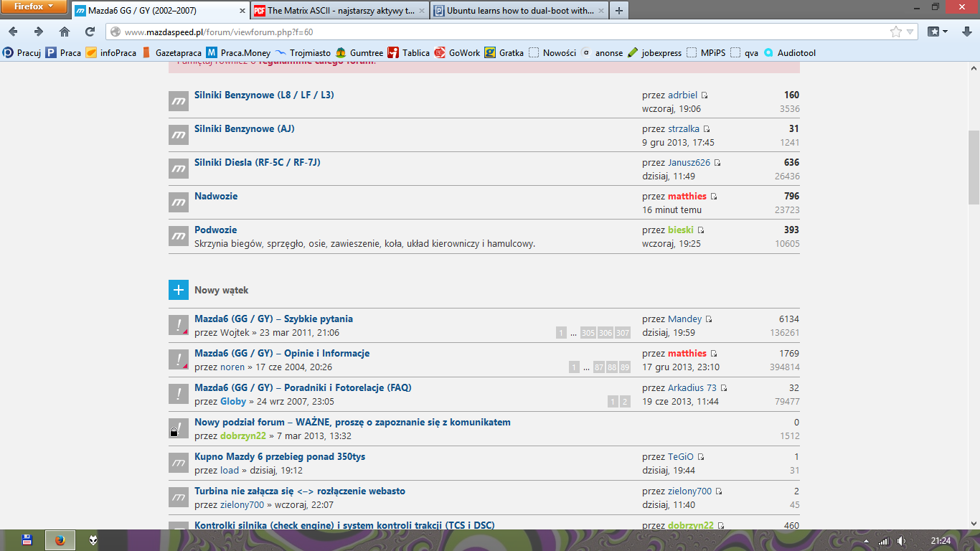
Task: Open the Gumtree bookmark icon
Action: tap(341, 52)
